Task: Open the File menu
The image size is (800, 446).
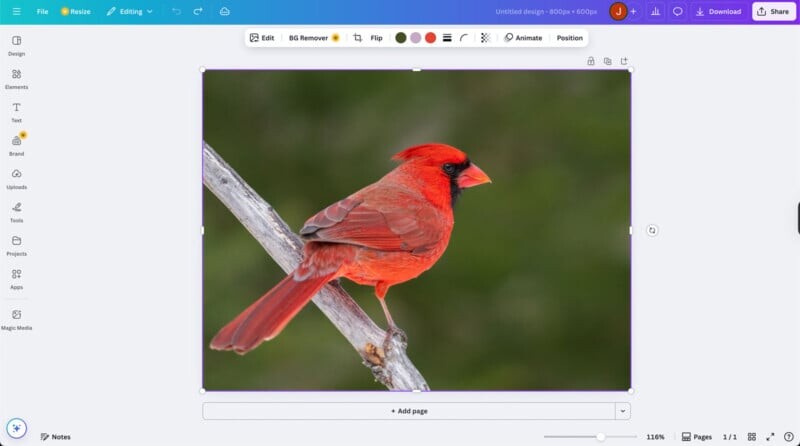Action: point(42,12)
